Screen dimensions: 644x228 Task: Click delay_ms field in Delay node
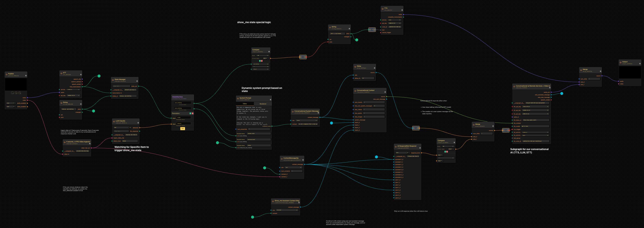[x=368, y=78]
